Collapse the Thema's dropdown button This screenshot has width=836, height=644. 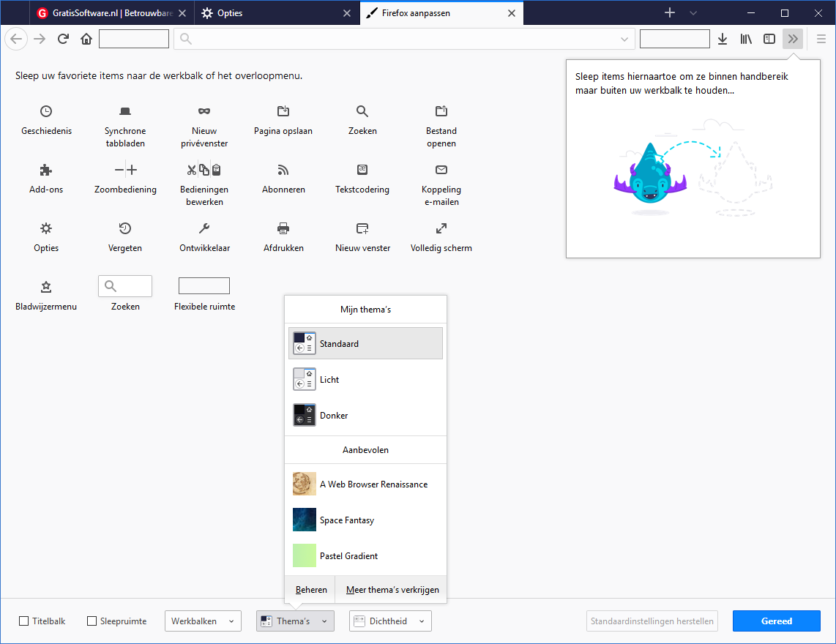(295, 621)
